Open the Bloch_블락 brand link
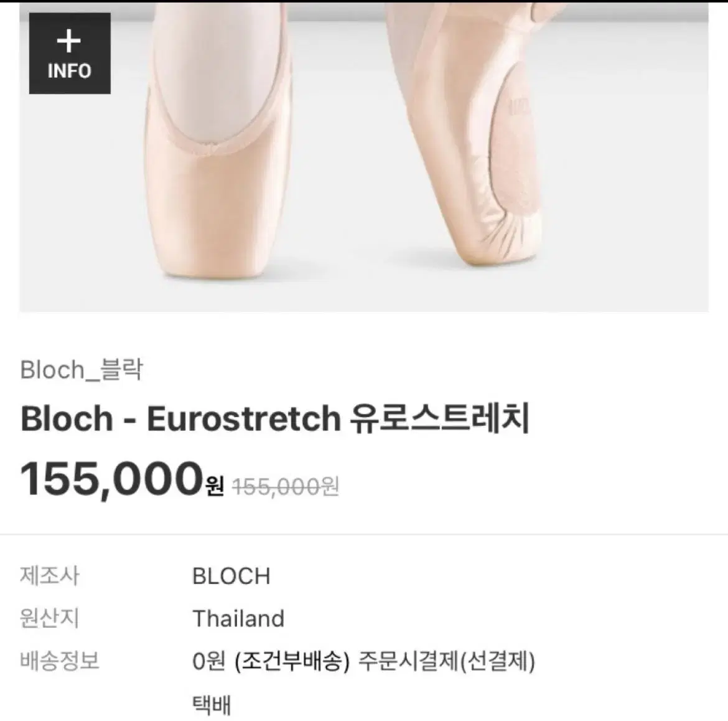The height and width of the screenshot is (721, 728). pyautogui.click(x=82, y=370)
